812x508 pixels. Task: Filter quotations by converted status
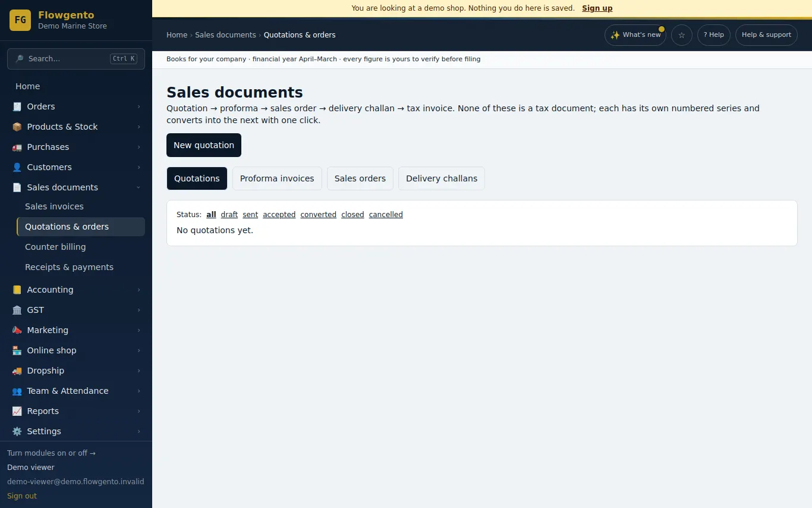point(319,215)
